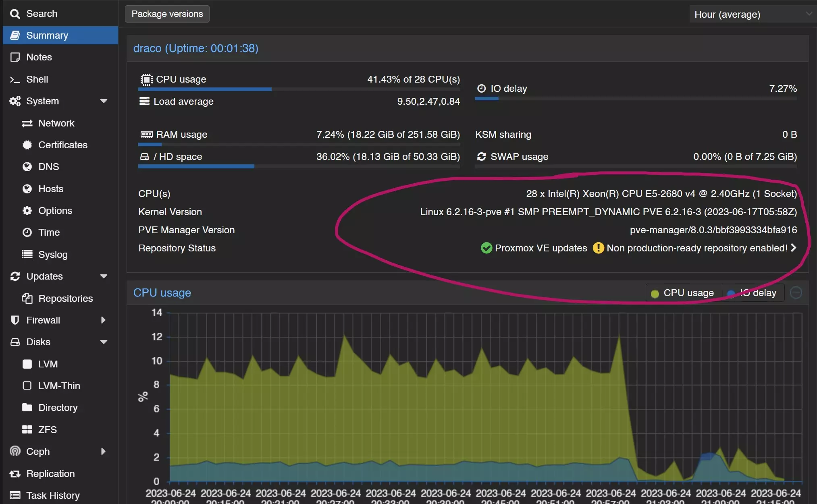Screen dimensions: 817x504
Task: Collapse the System submenu arrow
Action: point(104,101)
